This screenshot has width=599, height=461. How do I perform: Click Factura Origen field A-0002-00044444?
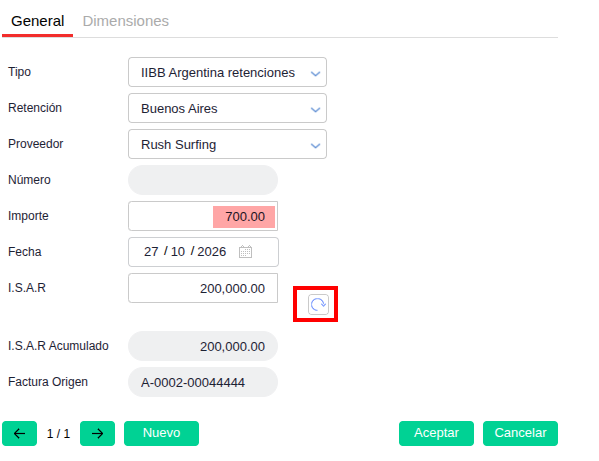[x=203, y=382]
